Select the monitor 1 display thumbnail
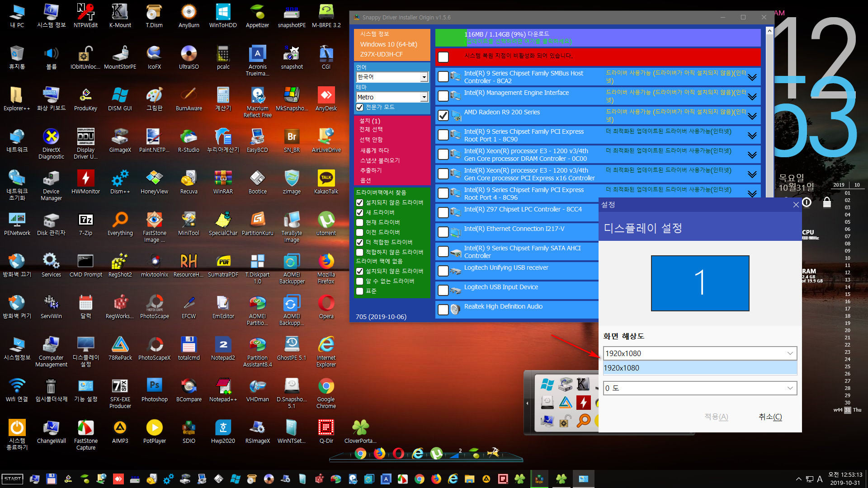 [x=700, y=283]
